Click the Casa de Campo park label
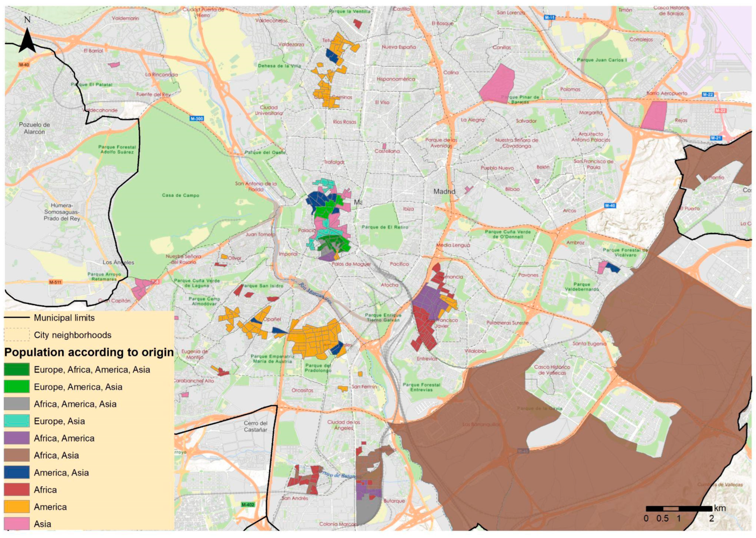 (181, 196)
